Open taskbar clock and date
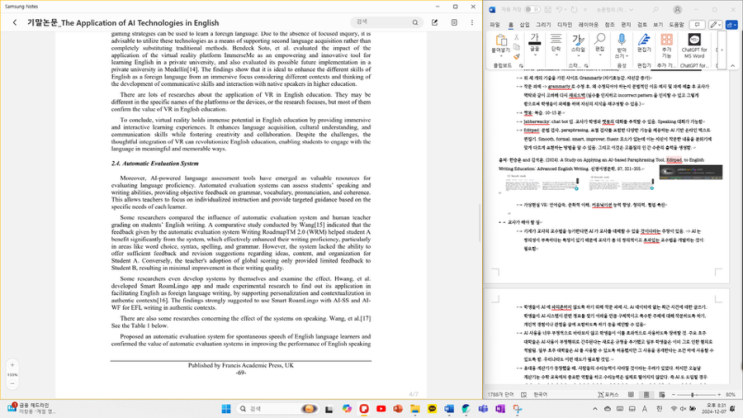The image size is (743, 418). click(716, 409)
